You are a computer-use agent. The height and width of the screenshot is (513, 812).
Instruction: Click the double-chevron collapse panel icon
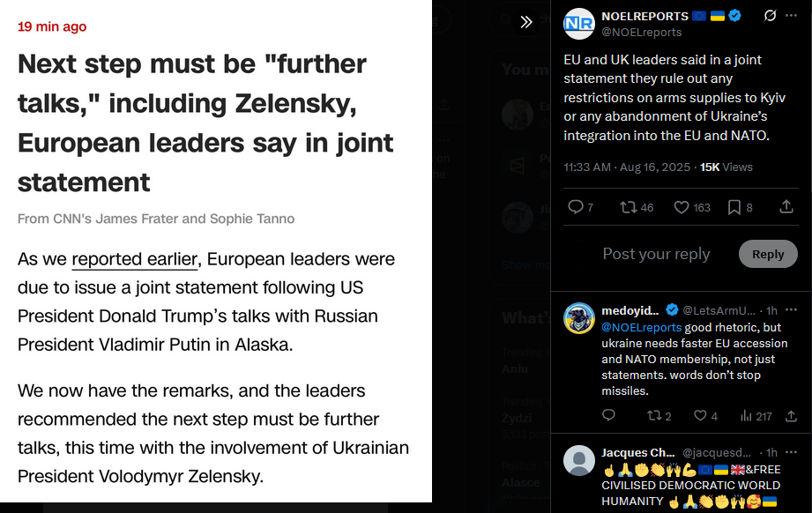pyautogui.click(x=525, y=22)
